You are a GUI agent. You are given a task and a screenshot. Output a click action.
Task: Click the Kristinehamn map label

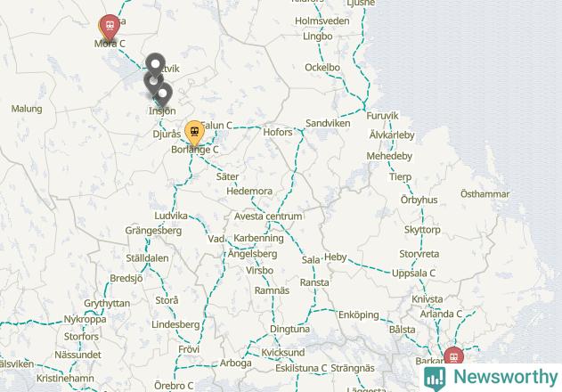pos(65,379)
